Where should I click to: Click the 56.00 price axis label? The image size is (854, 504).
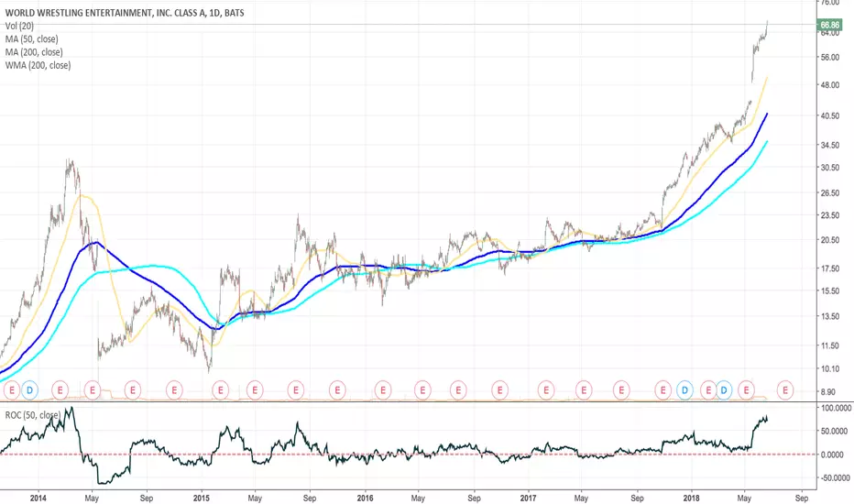coord(830,57)
